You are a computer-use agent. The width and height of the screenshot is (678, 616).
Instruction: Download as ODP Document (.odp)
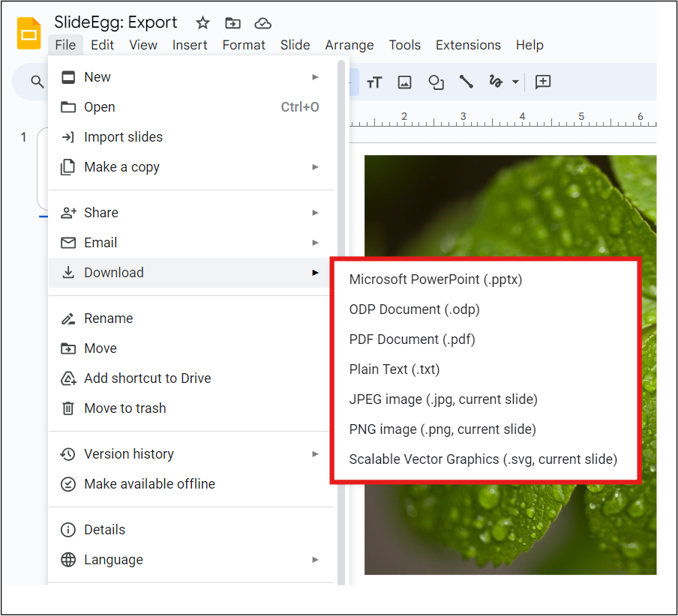[x=485, y=309]
